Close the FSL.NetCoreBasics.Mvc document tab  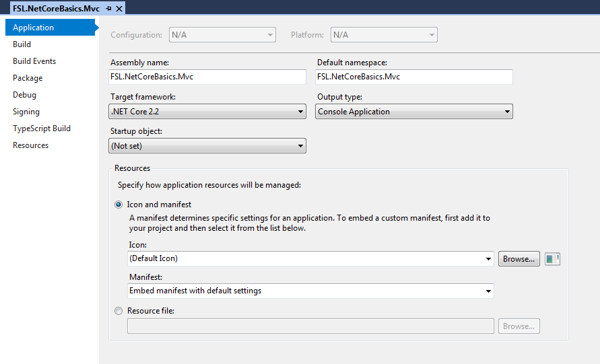coord(119,8)
